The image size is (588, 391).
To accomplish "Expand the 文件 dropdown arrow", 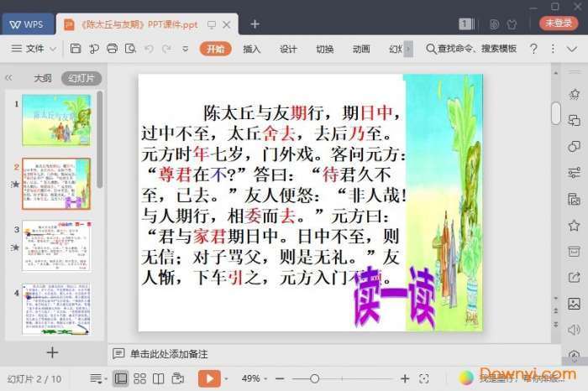I will pos(53,49).
